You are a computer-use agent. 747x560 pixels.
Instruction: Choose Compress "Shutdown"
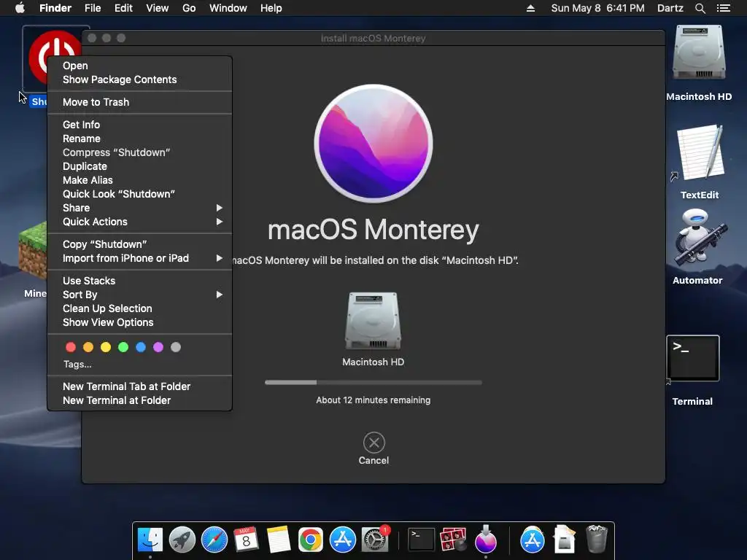click(x=139, y=152)
